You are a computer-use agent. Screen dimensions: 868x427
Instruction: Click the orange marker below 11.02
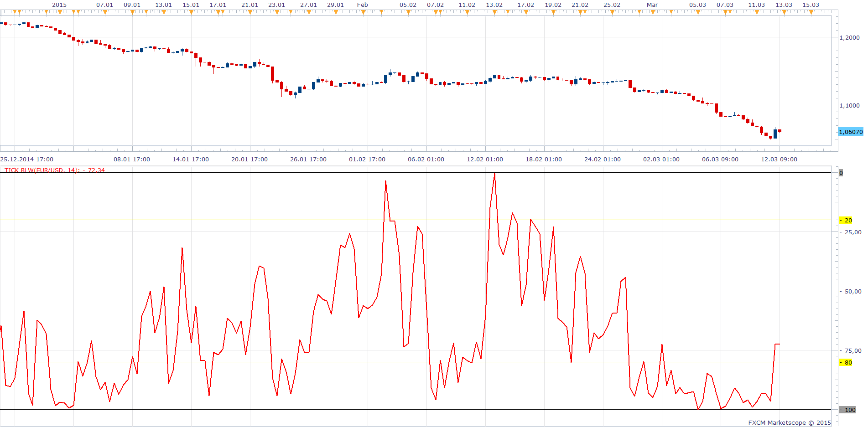(x=467, y=12)
